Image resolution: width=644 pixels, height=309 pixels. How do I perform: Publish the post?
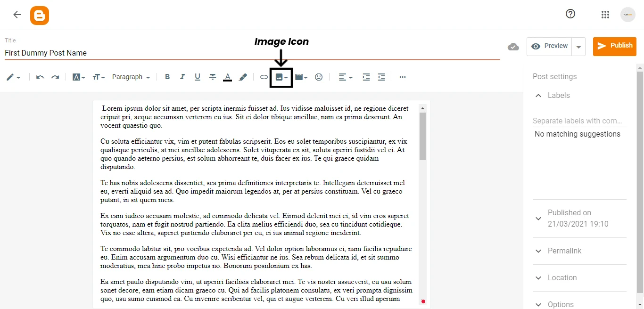615,46
